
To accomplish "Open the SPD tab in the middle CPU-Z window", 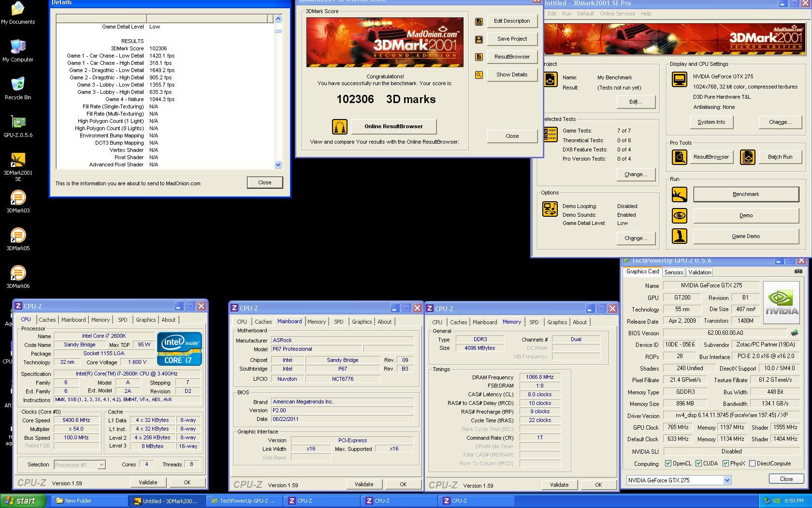I will point(338,322).
